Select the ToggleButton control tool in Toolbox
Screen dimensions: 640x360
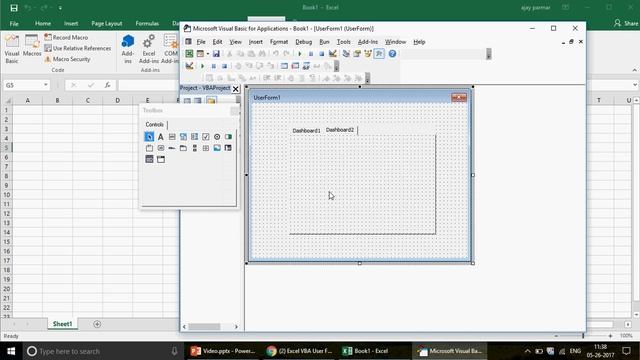pyautogui.click(x=228, y=137)
